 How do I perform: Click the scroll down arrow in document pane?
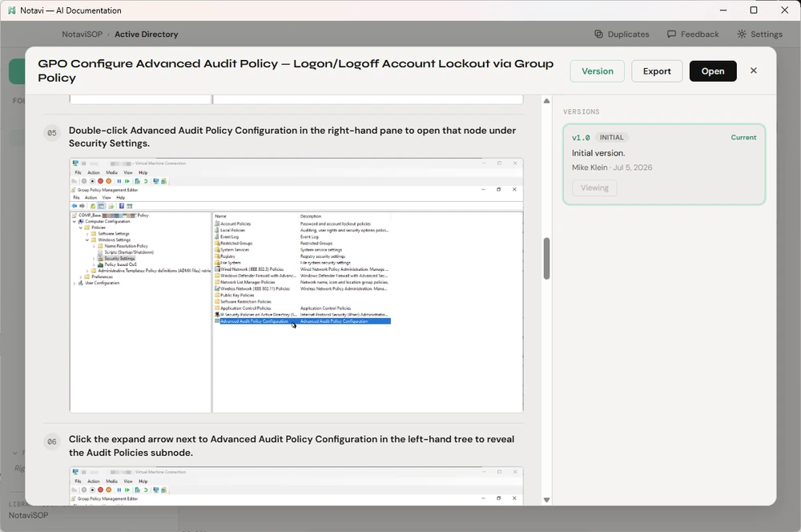[546, 500]
